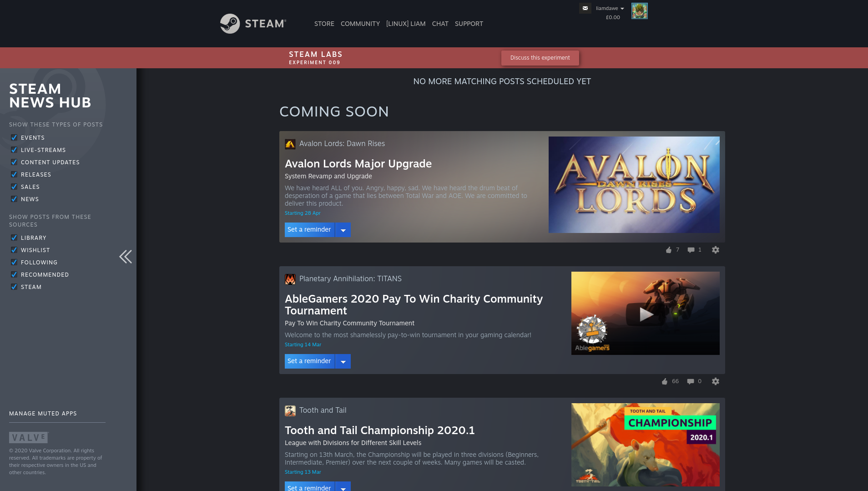Toggle the Library source checkbox
Viewport: 868px width, 491px height.
pyautogui.click(x=14, y=238)
